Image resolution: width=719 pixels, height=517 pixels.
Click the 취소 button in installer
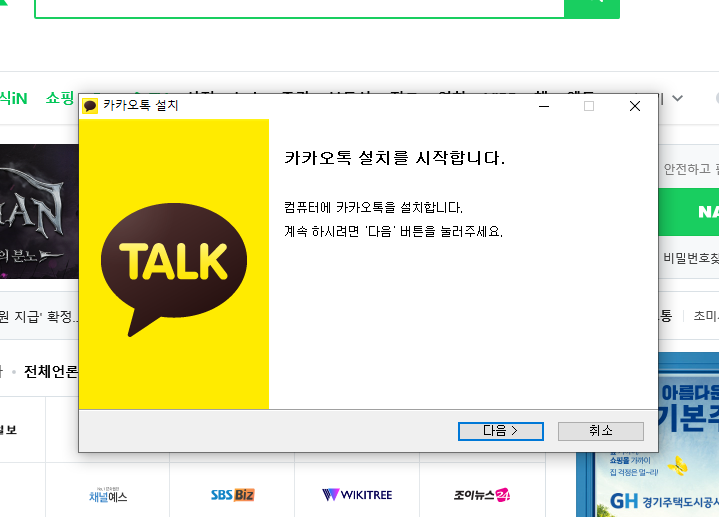[x=601, y=431]
